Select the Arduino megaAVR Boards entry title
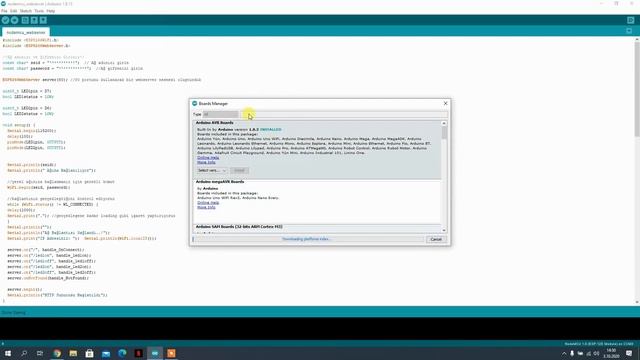This screenshot has width=640, height=360. [220, 182]
